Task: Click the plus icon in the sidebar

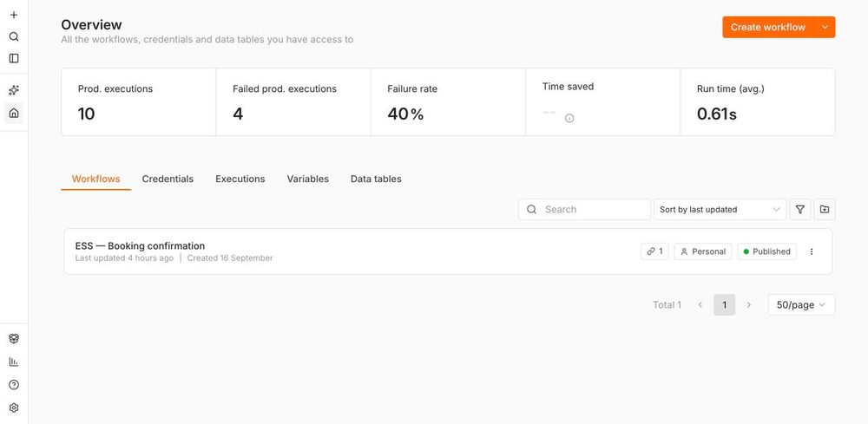Action: [14, 16]
